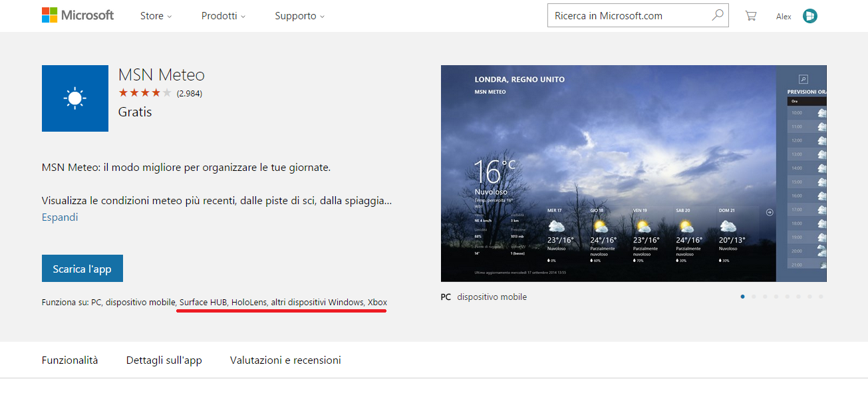
Task: Select the fourth carousel dot
Action: (x=776, y=297)
